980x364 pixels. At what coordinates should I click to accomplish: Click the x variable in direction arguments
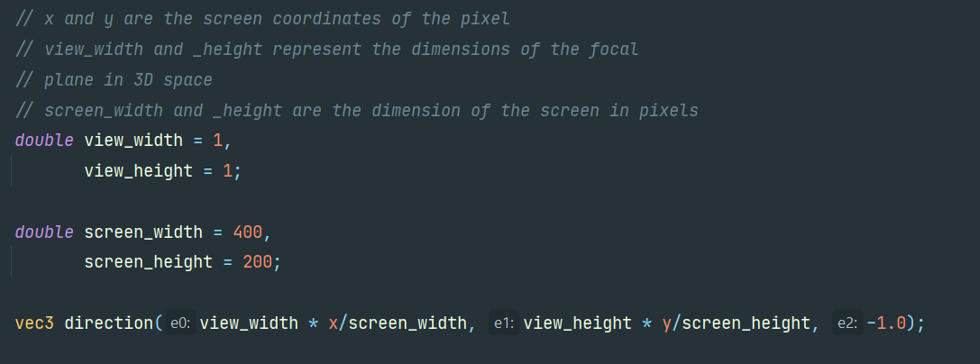coord(331,323)
